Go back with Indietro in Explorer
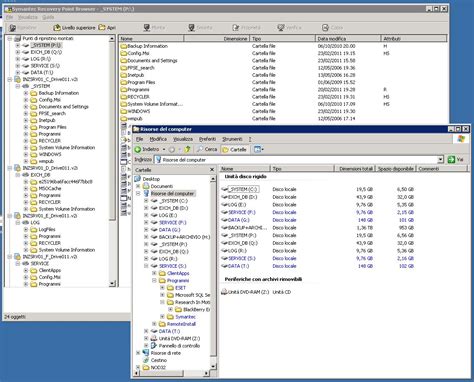Image resolution: width=474 pixels, height=382 pixels. pos(147,149)
